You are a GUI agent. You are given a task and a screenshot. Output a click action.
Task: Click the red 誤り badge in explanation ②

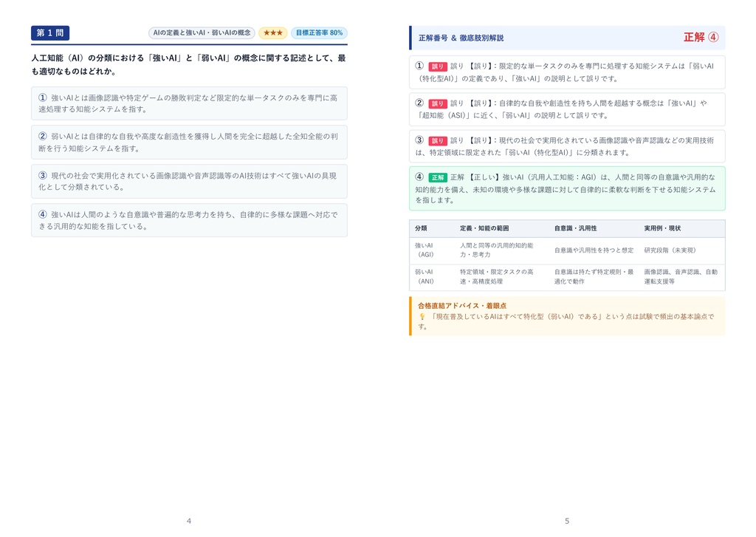[x=437, y=103]
